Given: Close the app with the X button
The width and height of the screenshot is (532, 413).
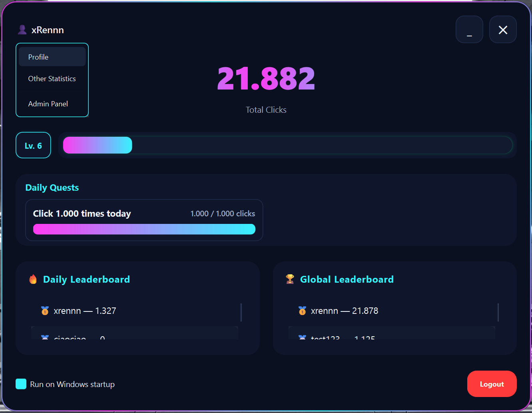Looking at the screenshot, I should 503,30.
